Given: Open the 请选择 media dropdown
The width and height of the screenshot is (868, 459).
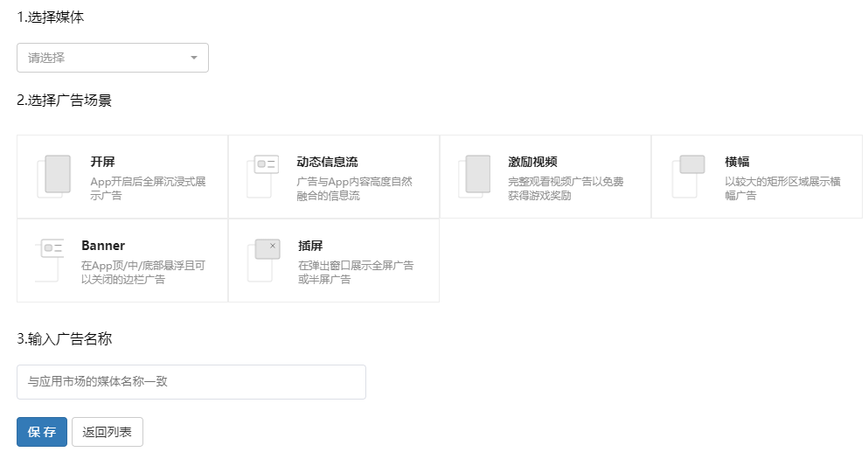Looking at the screenshot, I should 112,58.
